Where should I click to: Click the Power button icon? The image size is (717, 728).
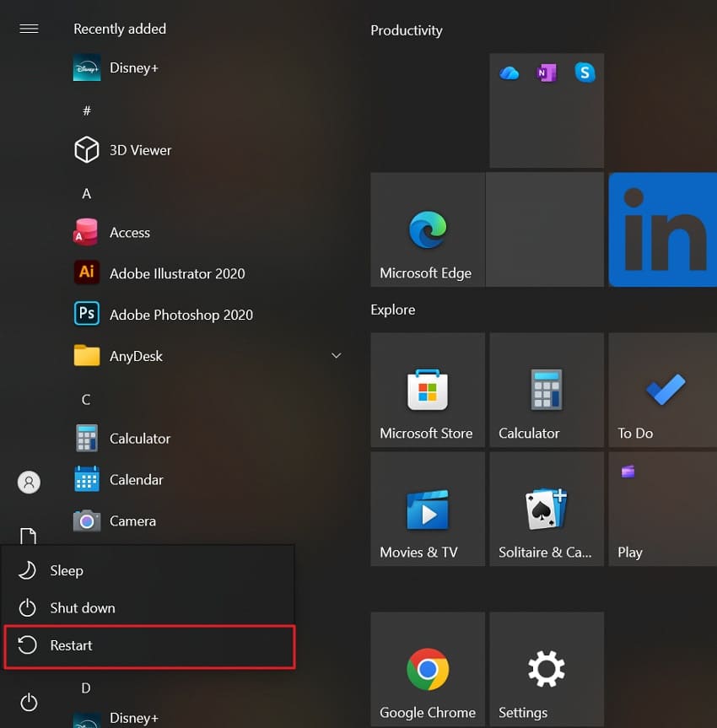[29, 702]
